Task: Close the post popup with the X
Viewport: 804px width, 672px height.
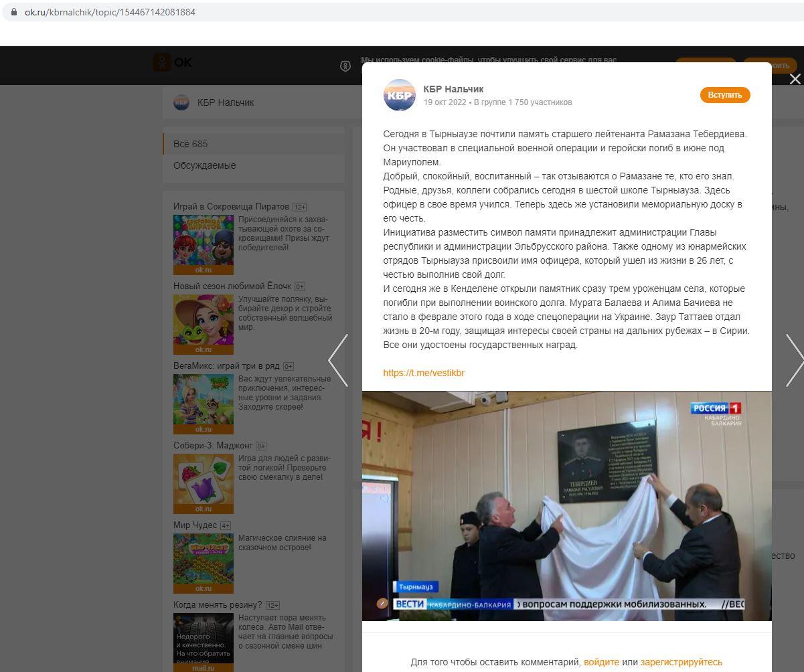Action: click(x=795, y=79)
